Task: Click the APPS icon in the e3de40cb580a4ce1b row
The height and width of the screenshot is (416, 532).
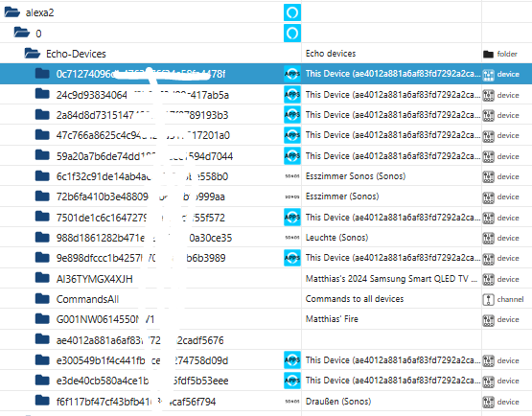Action: 292,381
